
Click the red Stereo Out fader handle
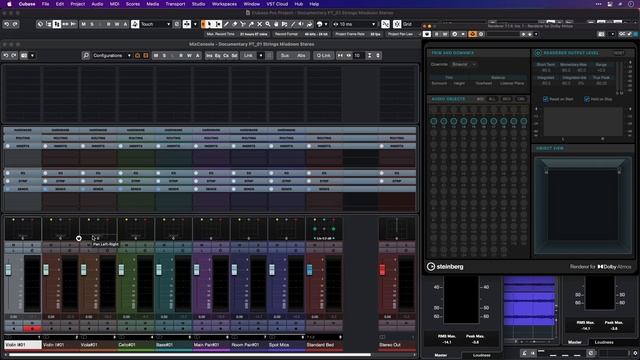pyautogui.click(x=382, y=269)
